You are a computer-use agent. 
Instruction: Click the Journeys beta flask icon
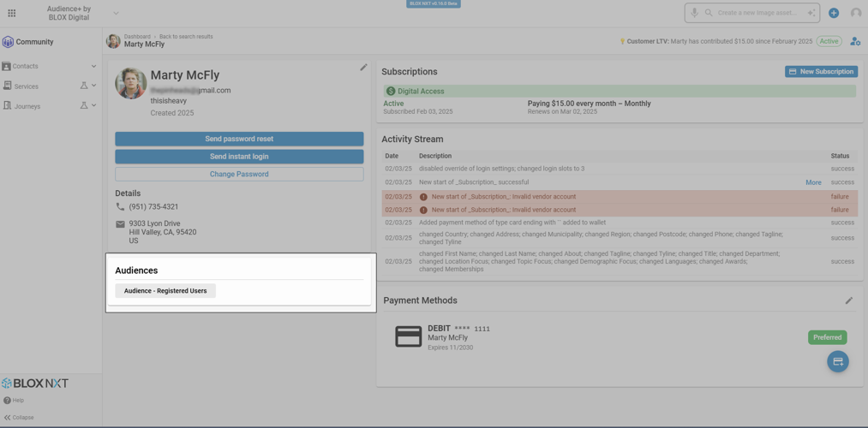[84, 105]
